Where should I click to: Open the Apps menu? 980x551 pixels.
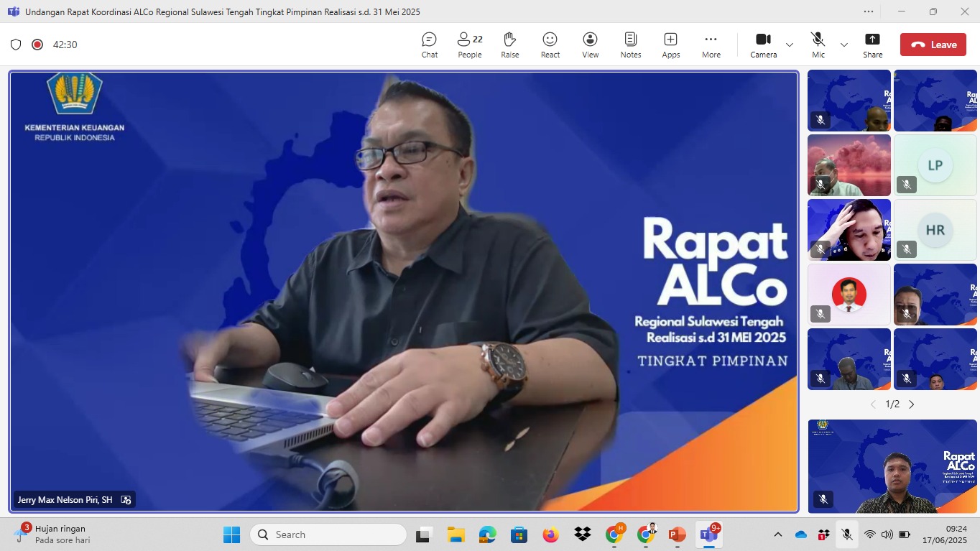tap(670, 45)
